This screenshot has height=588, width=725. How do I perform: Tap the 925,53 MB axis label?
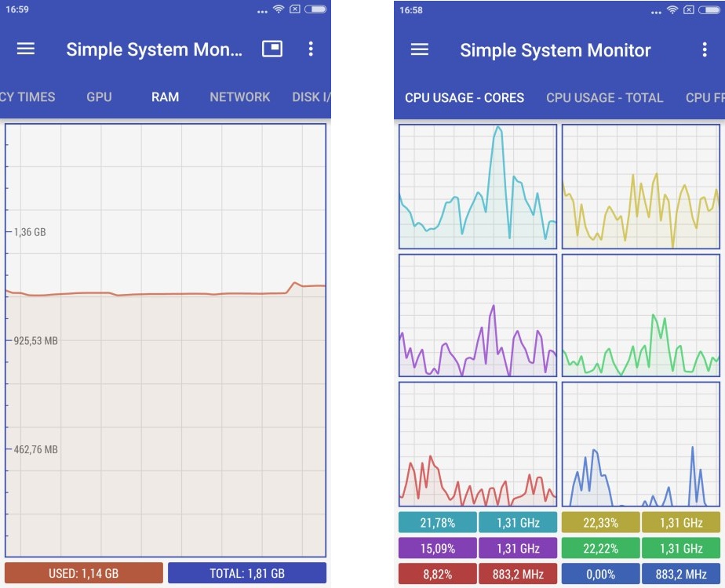click(35, 341)
